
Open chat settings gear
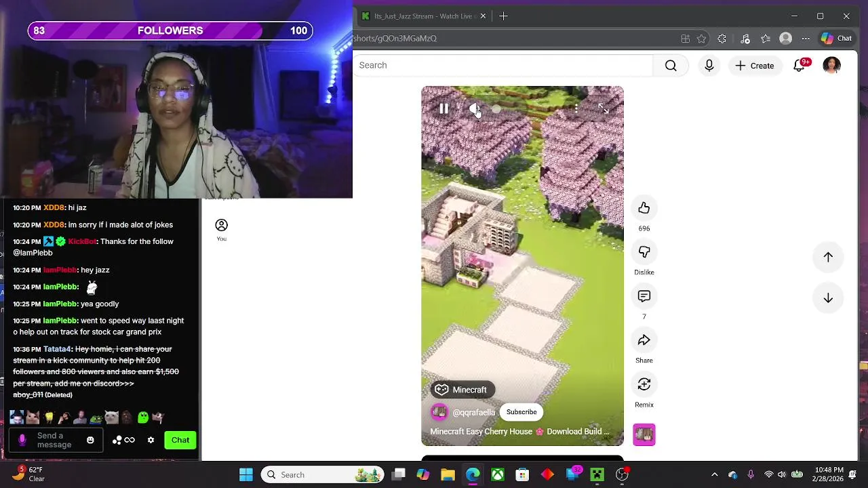151,441
